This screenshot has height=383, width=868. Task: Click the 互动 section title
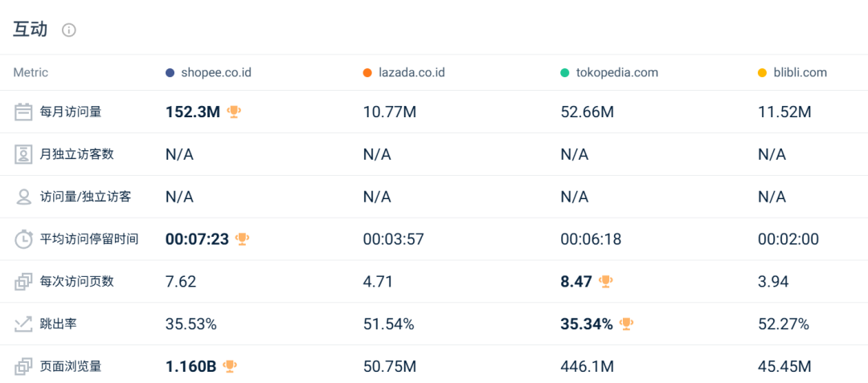31,30
